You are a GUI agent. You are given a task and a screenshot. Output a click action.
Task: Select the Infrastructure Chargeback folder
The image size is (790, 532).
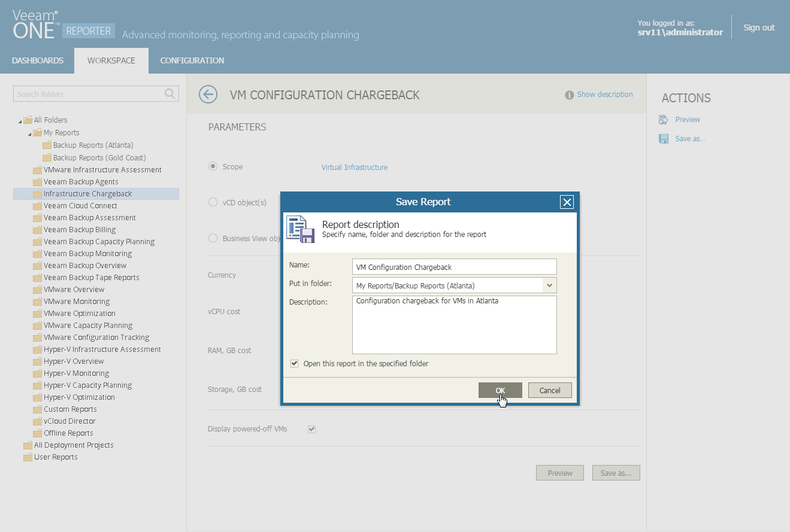(96, 194)
